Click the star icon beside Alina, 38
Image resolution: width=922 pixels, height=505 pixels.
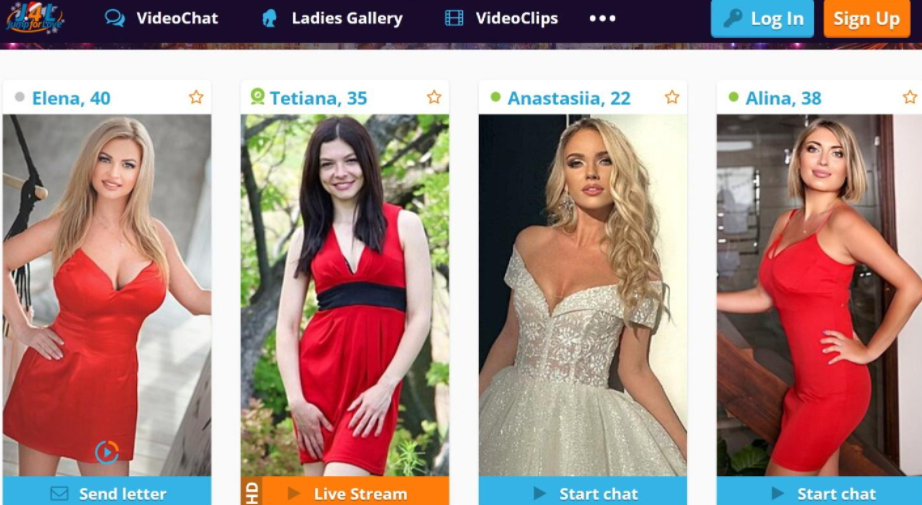click(910, 98)
